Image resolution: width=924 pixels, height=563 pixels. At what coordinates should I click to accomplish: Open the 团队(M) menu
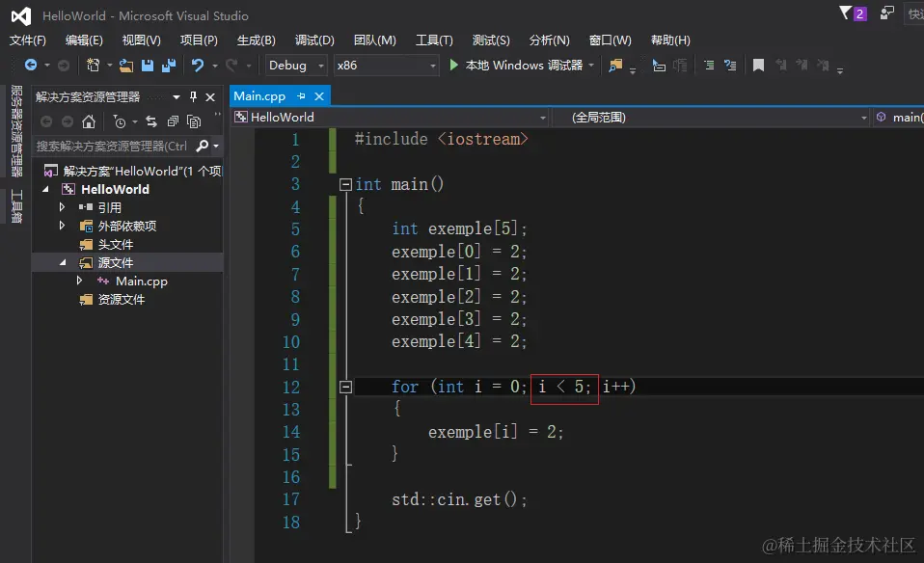click(x=375, y=40)
